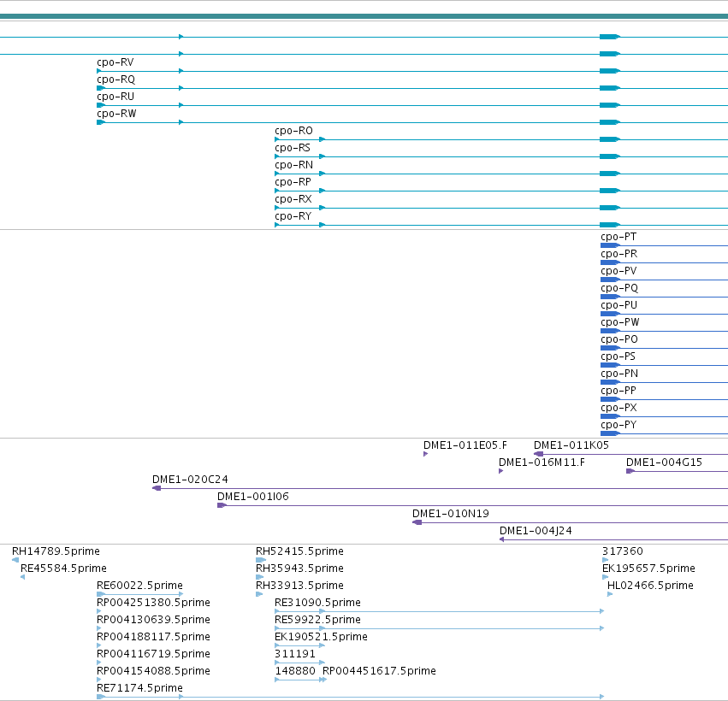Click the 311191 feature label

tap(295, 654)
